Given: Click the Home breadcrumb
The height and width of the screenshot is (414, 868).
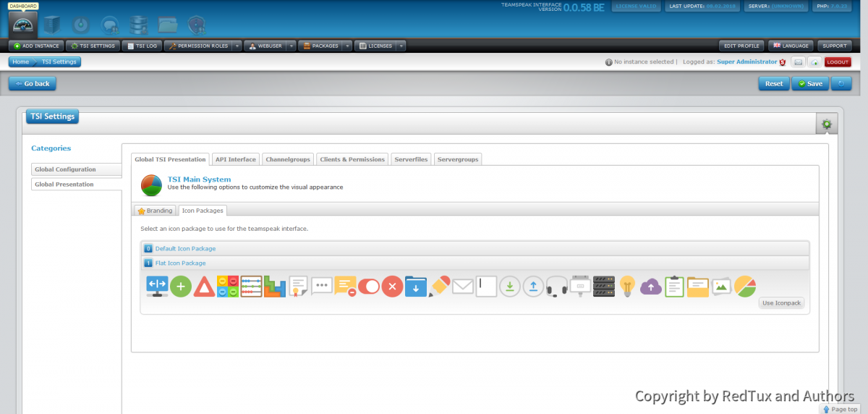Looking at the screenshot, I should [20, 62].
